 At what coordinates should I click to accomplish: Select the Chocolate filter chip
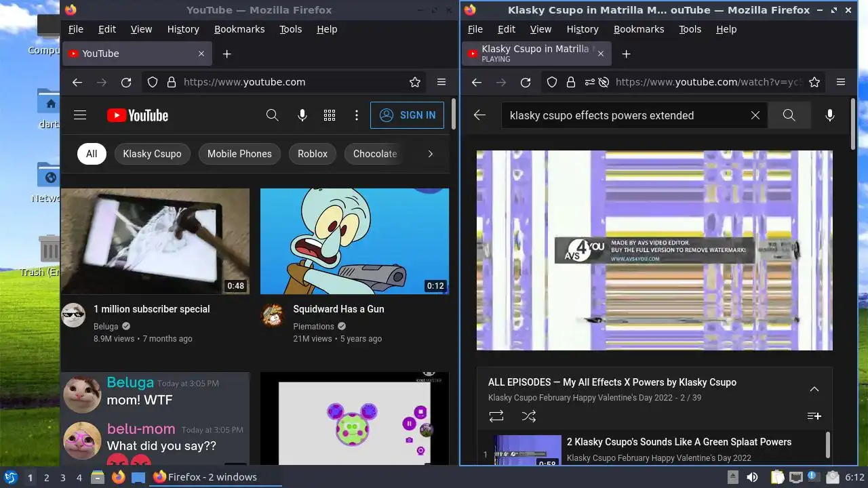pos(375,154)
